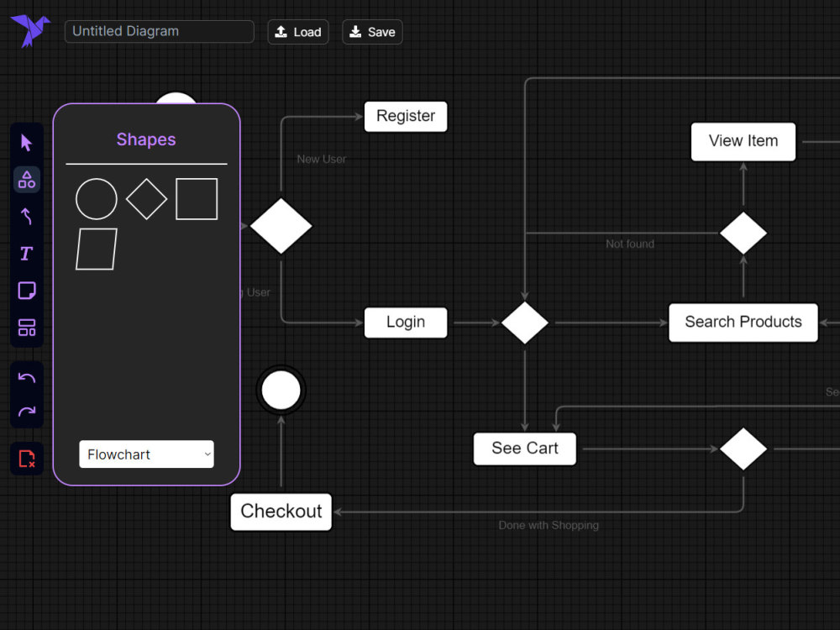Select the curved arrow connector tool

[26, 217]
